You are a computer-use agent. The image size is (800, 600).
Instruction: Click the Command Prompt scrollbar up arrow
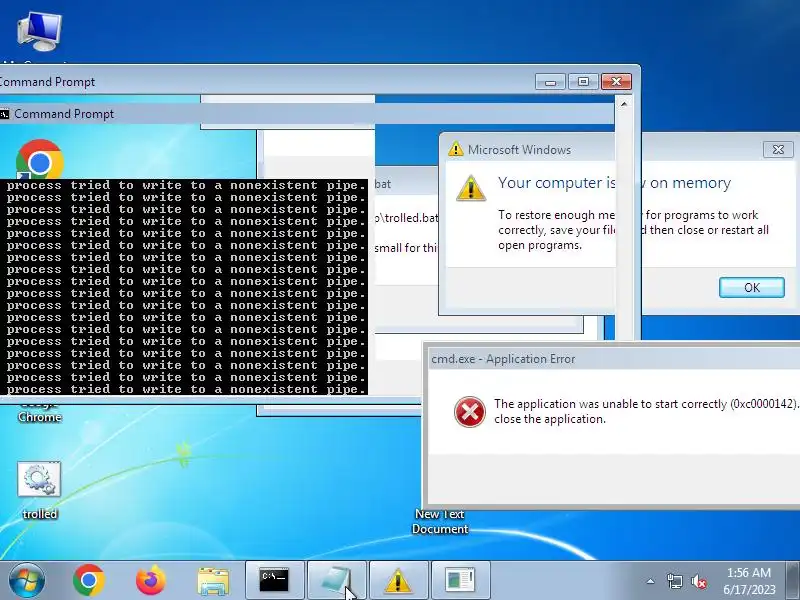(623, 104)
